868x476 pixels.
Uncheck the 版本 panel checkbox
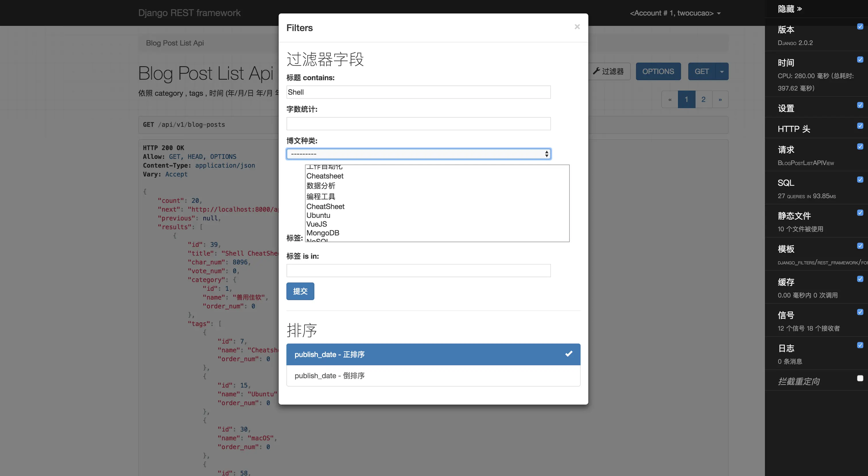860,27
